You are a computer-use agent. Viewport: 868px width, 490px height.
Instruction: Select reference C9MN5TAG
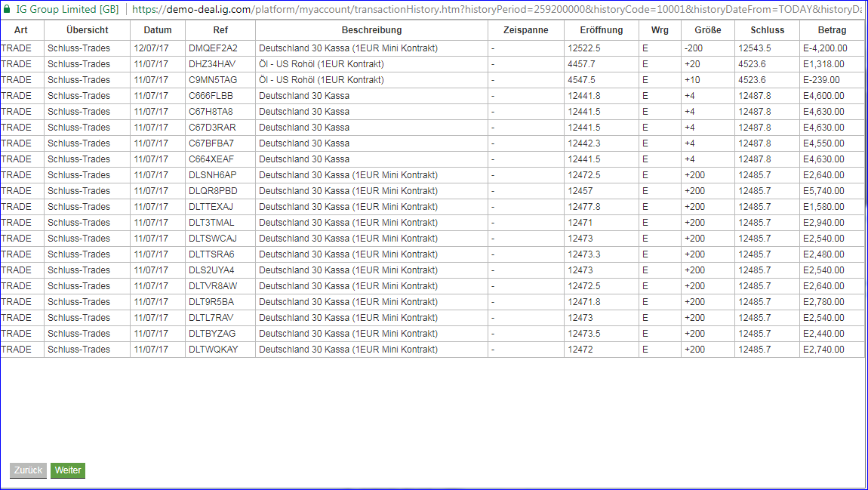coord(213,80)
